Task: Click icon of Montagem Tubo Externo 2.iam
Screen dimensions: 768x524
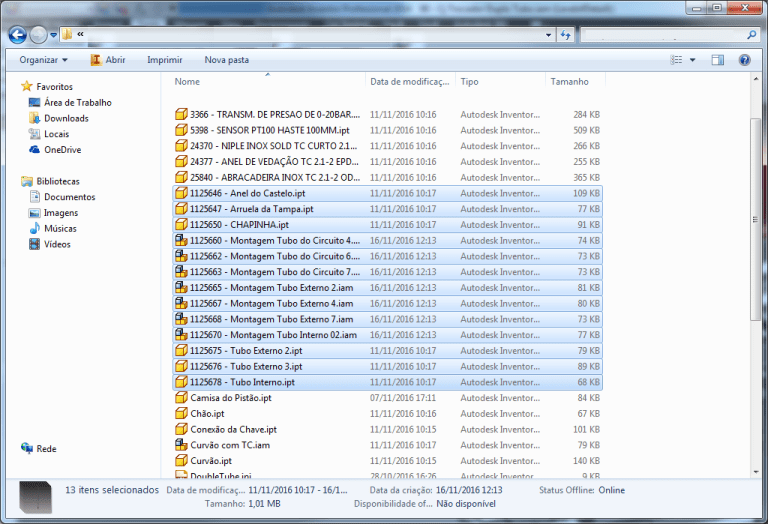Action: (x=181, y=287)
